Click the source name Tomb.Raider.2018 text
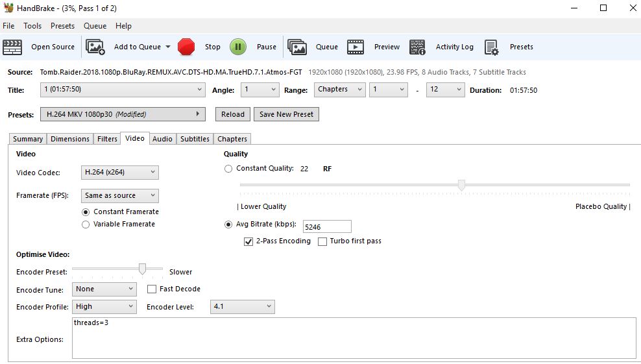 [171, 72]
